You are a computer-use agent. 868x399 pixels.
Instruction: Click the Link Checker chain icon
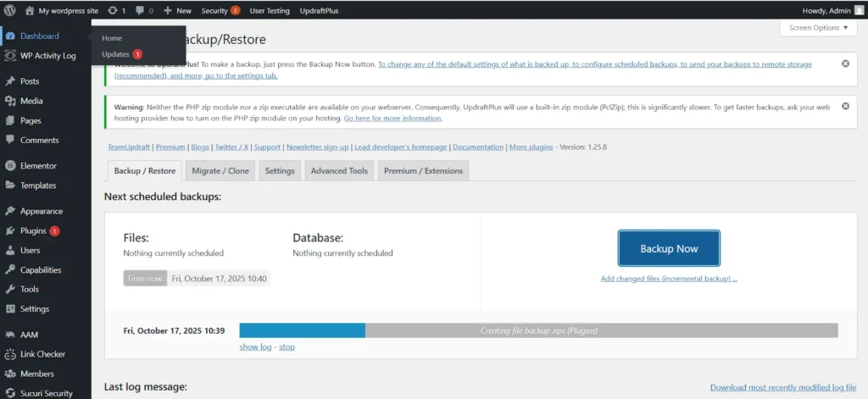coord(10,353)
